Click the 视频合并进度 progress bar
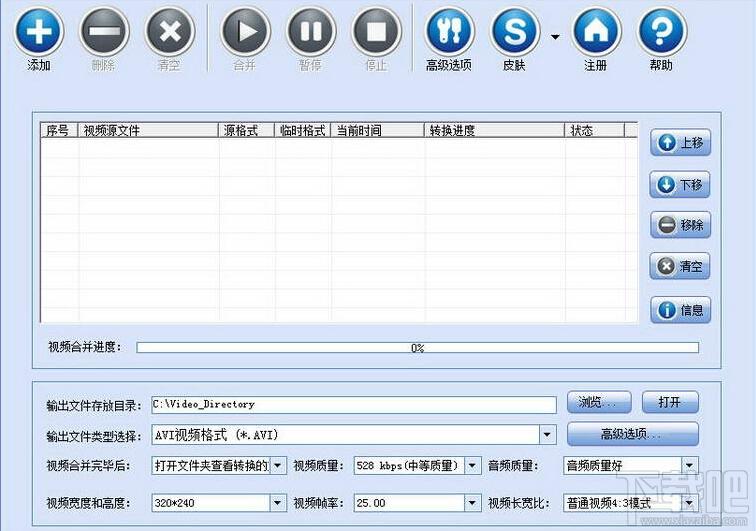Image resolution: width=756 pixels, height=531 pixels. [x=418, y=348]
